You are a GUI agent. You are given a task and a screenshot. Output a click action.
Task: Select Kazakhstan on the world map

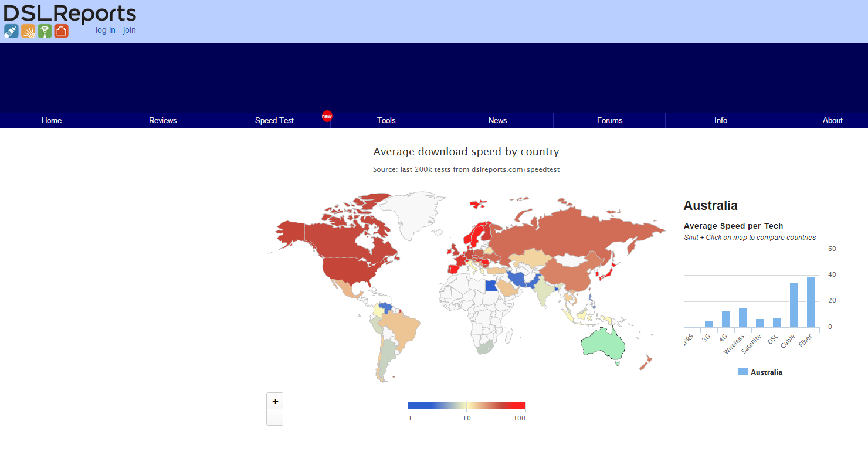pyautogui.click(x=531, y=258)
